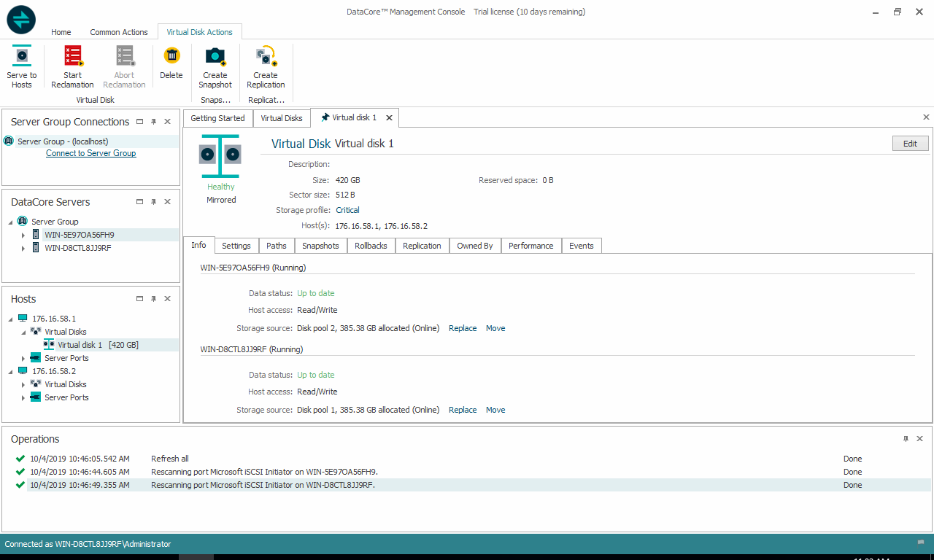Open the Settings sub-tab
The height and width of the screenshot is (560, 934).
[236, 246]
